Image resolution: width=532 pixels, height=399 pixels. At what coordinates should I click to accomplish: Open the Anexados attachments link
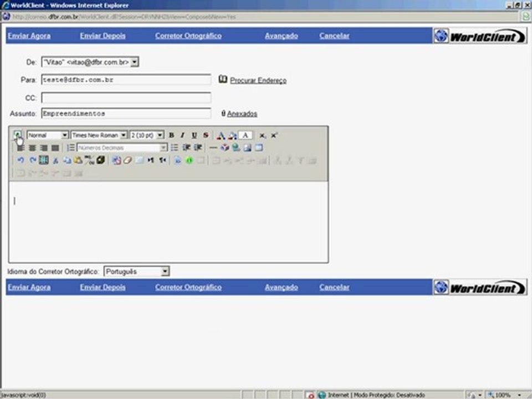242,114
